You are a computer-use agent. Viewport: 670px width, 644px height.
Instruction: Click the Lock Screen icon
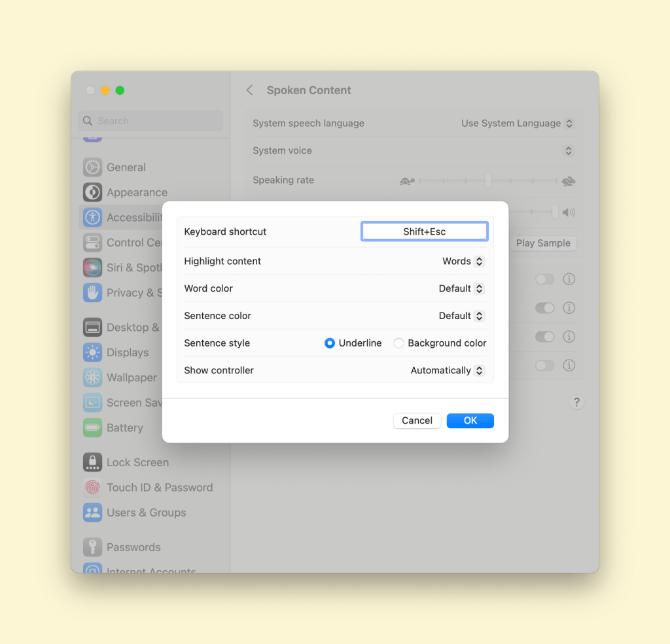92,462
